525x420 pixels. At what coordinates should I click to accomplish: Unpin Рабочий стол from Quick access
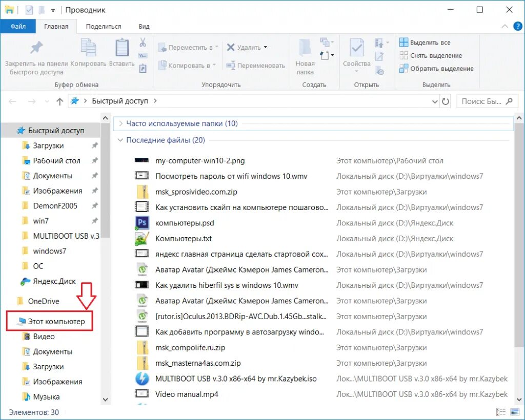click(95, 160)
